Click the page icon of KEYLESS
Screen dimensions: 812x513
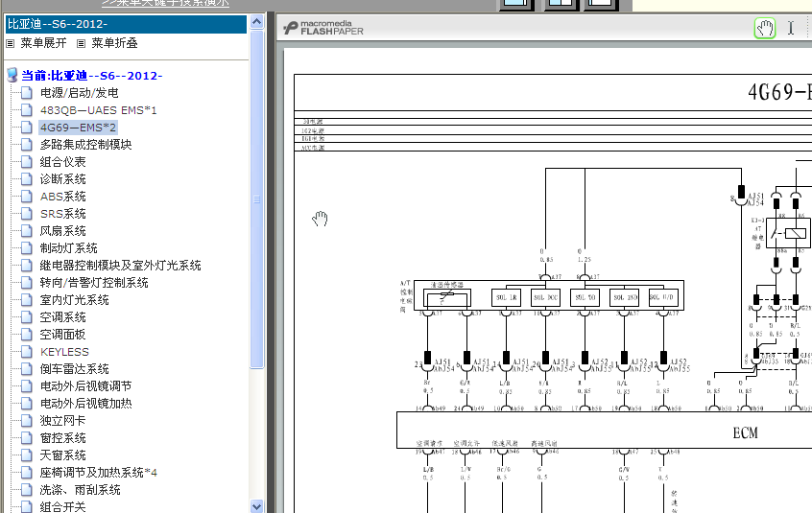[27, 352]
